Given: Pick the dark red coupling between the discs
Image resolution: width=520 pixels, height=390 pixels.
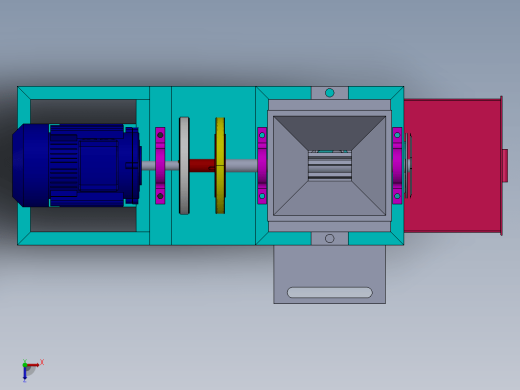Looking at the screenshot, I should pyautogui.click(x=202, y=165).
